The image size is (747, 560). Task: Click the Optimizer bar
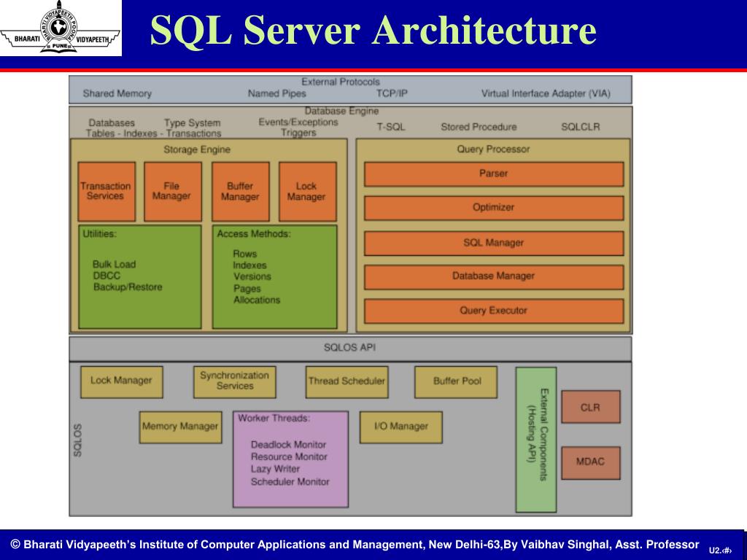(494, 208)
